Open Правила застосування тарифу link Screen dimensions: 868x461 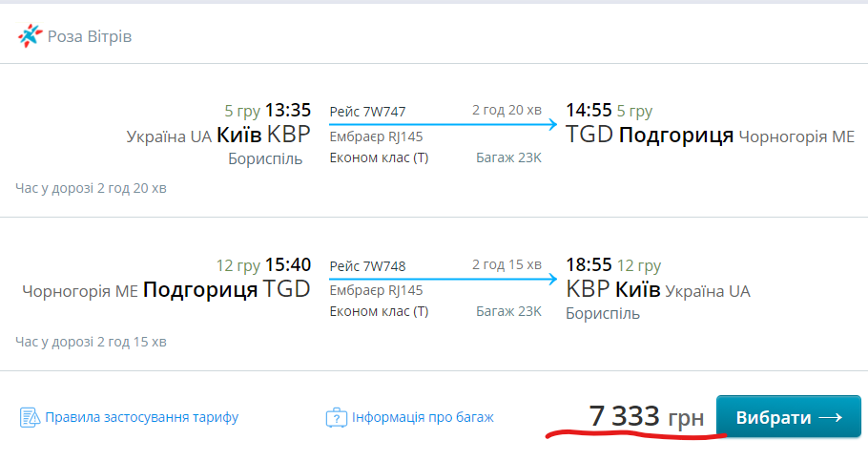[142, 417]
